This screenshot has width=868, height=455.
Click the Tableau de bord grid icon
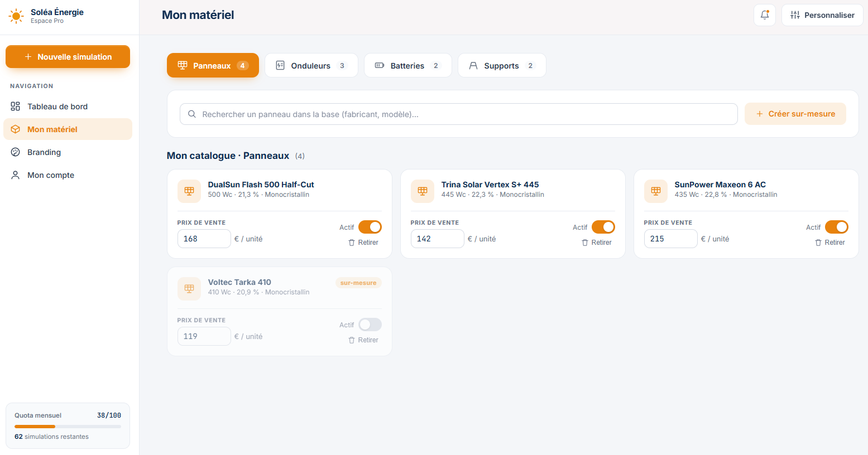[x=16, y=107]
